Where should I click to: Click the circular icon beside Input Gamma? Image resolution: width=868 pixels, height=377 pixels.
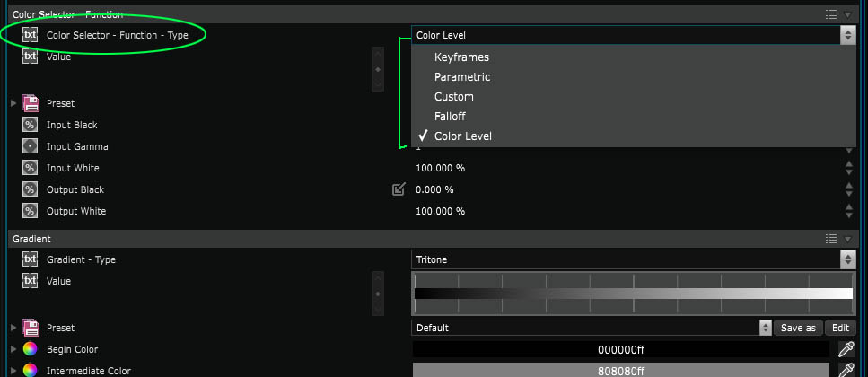click(30, 146)
